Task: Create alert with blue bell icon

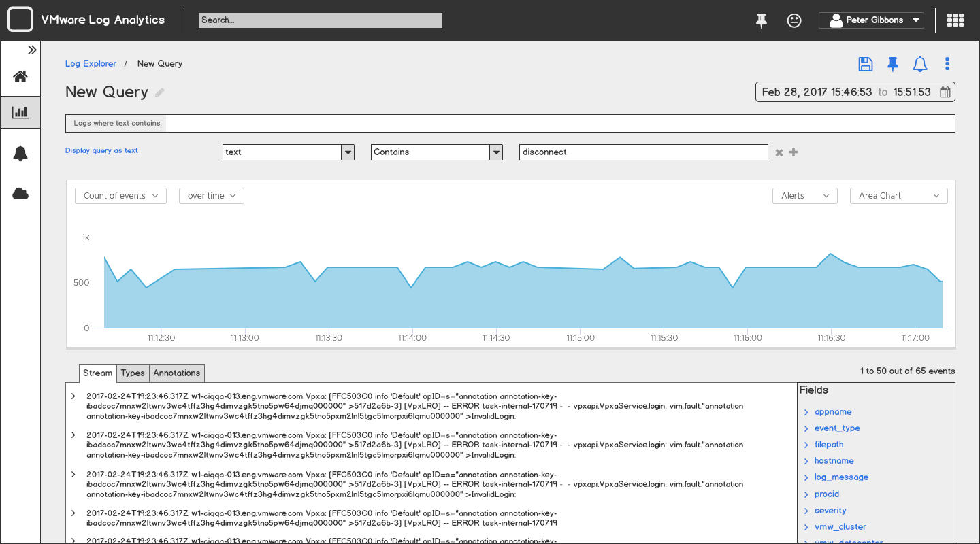Action: [x=920, y=65]
